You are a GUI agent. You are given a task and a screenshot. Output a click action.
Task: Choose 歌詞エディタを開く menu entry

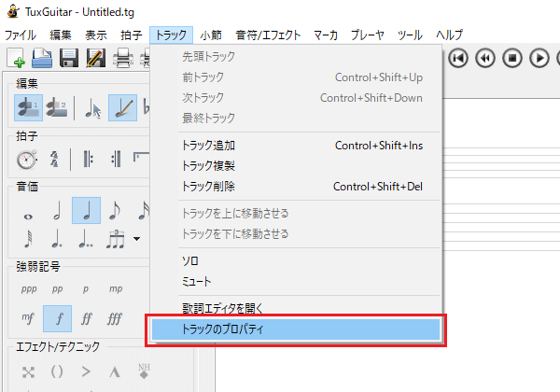pyautogui.click(x=297, y=308)
